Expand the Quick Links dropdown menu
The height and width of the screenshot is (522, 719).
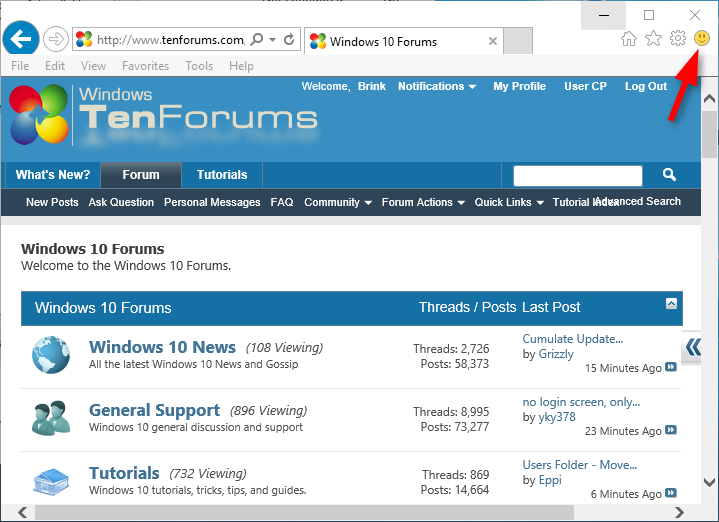tap(509, 202)
